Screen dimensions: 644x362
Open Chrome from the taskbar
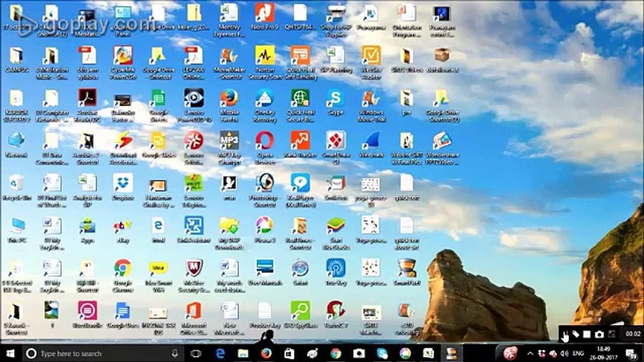tap(336, 353)
